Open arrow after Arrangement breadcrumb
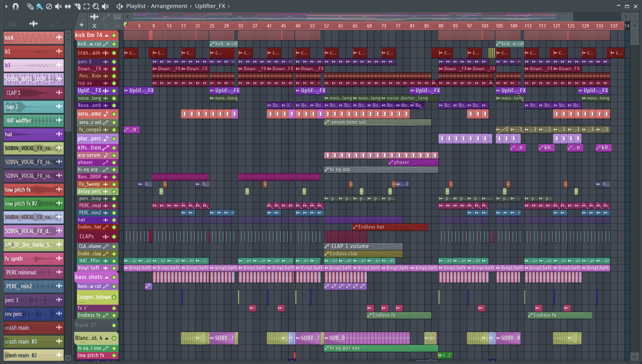The height and width of the screenshot is (364, 642). click(x=191, y=6)
